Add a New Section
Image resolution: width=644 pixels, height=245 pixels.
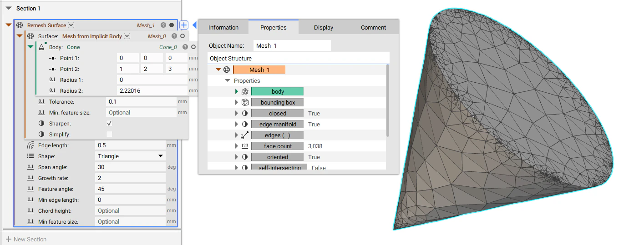click(26, 239)
